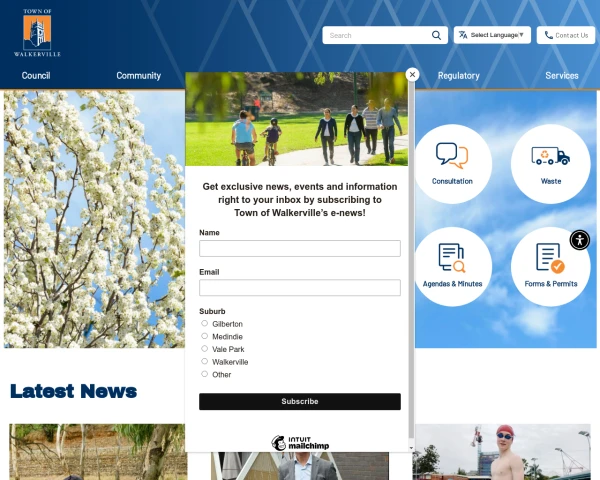Open the Waste link text

click(x=551, y=181)
